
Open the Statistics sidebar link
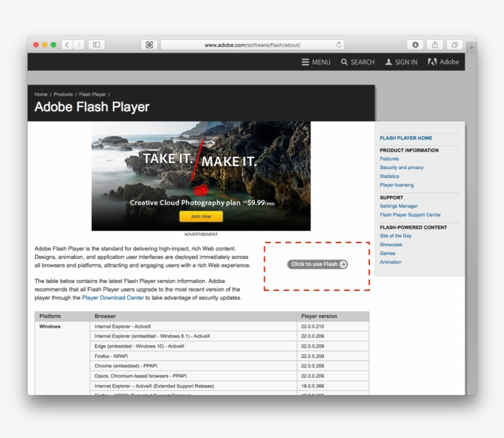point(390,176)
